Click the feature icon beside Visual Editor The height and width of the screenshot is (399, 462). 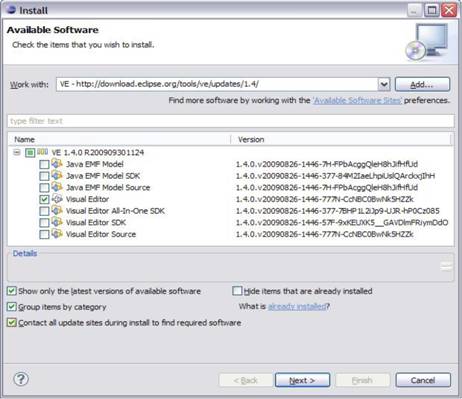pos(57,199)
